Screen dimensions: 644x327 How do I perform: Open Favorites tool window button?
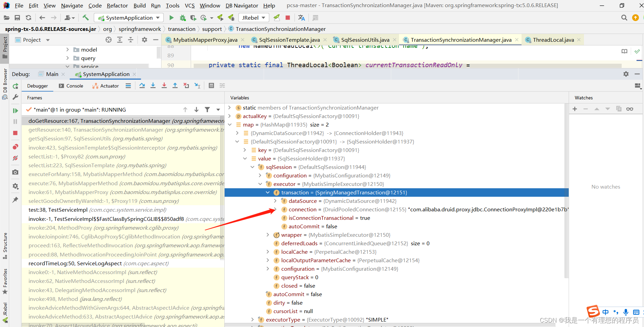pyautogui.click(x=5, y=281)
